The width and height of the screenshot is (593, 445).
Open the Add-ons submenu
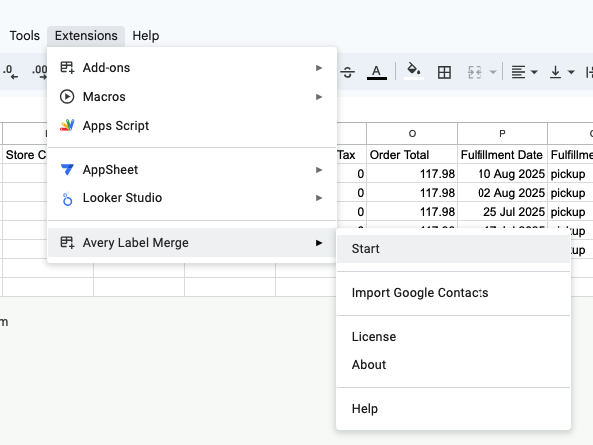tap(192, 68)
